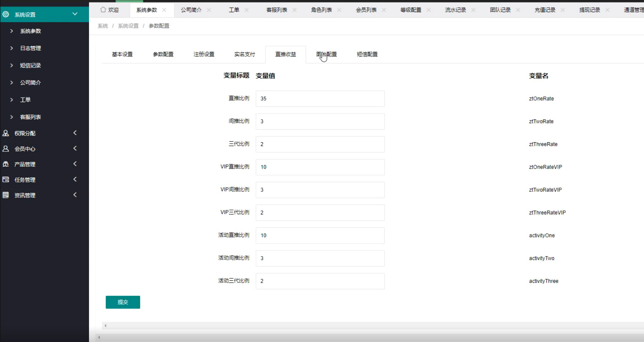Open the 短信配置 tab
The height and width of the screenshot is (342, 644).
click(367, 54)
